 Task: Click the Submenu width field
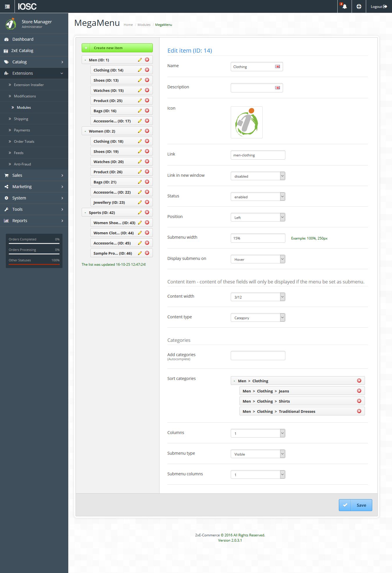point(258,238)
